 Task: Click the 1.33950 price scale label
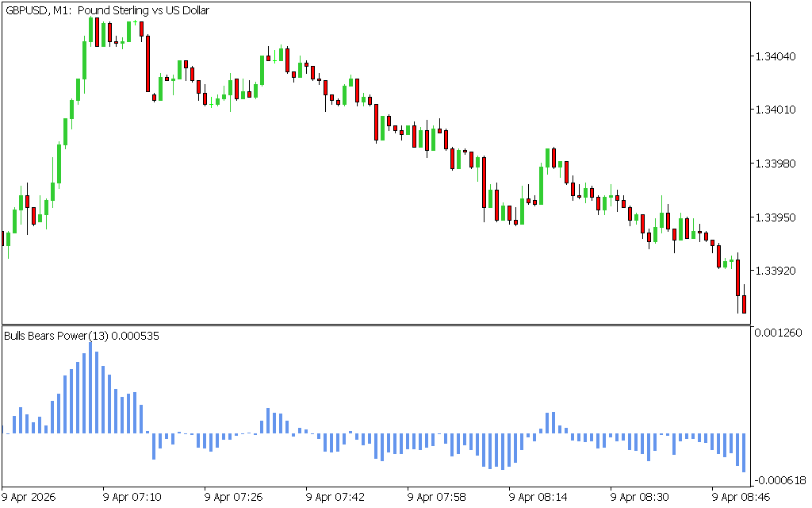pyautogui.click(x=774, y=217)
